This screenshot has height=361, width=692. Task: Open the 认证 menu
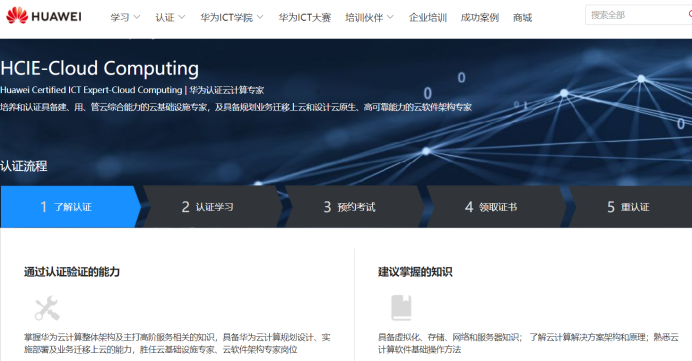click(x=165, y=18)
